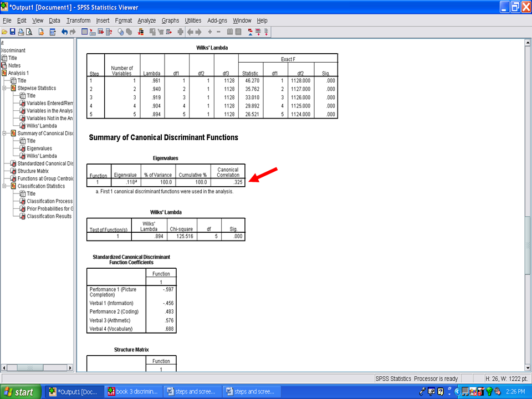532x399 pixels.
Task: Open Print Preview from the toolbar
Action: point(29,32)
